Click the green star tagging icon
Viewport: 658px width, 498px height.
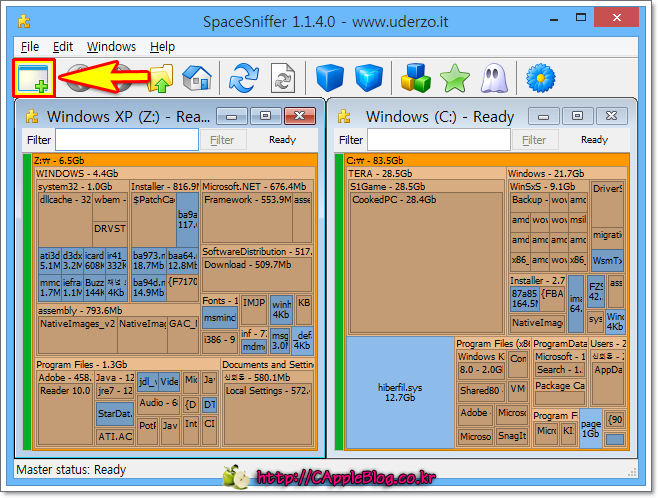[x=454, y=78]
